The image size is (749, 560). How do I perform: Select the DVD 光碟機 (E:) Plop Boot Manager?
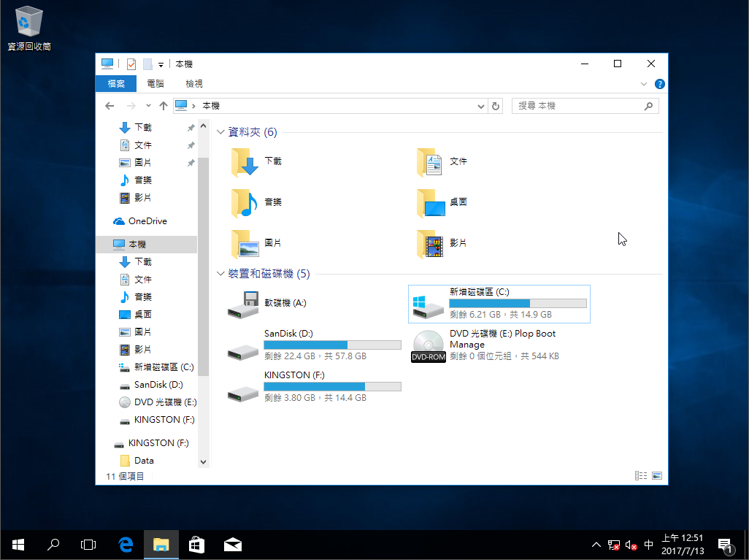coord(428,345)
